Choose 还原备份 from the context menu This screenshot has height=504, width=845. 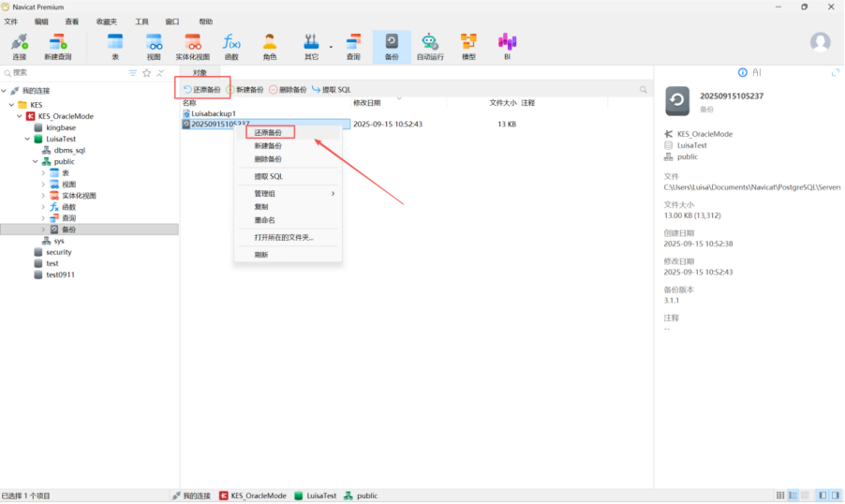268,133
